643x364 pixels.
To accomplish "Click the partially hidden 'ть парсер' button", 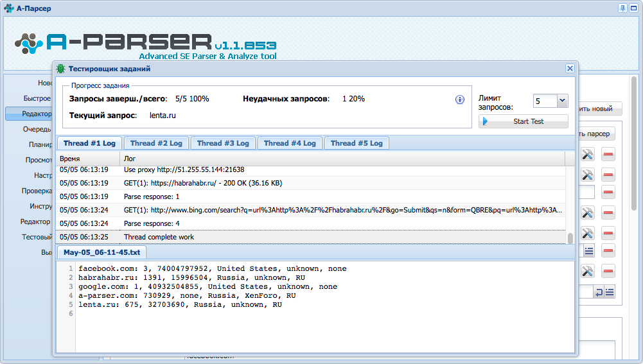I will (597, 134).
